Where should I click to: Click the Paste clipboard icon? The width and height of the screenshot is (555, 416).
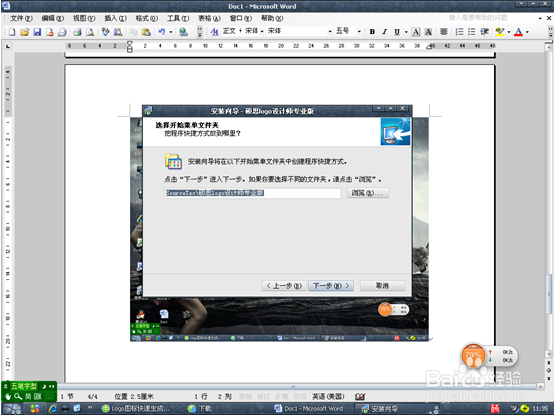click(x=146, y=32)
